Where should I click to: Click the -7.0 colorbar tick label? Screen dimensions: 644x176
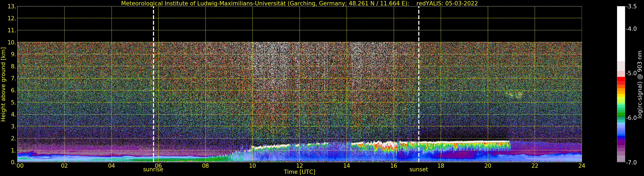point(631,163)
